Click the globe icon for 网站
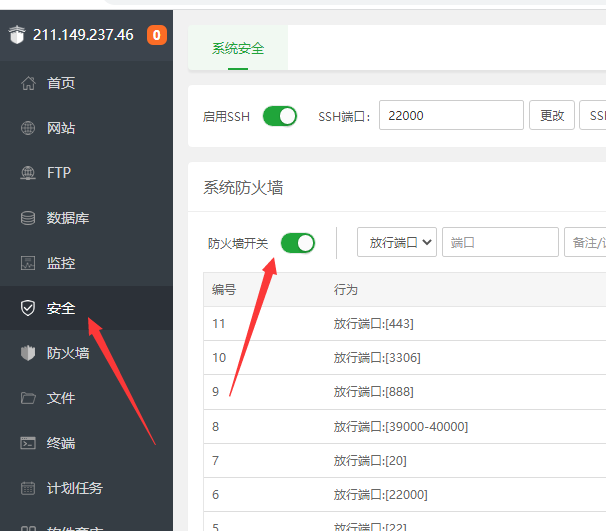606x531 pixels. 28,128
